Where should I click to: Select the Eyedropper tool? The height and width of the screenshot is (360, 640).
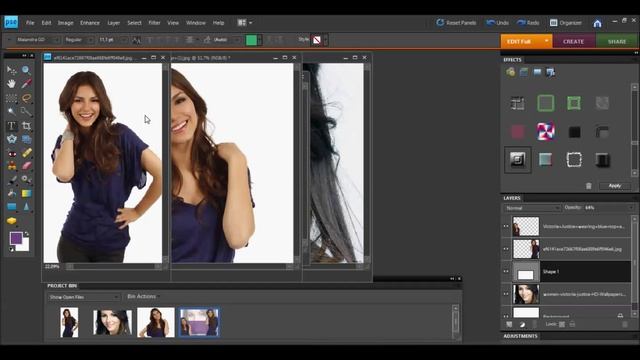pos(26,84)
